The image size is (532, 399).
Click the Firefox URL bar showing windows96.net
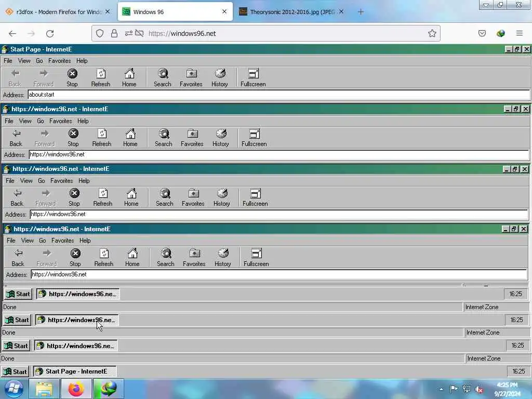pos(266,33)
